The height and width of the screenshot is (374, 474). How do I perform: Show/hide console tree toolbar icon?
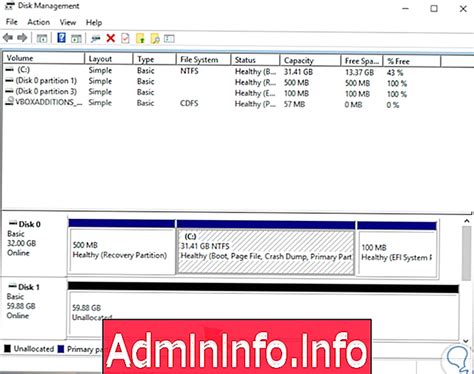tap(42, 38)
